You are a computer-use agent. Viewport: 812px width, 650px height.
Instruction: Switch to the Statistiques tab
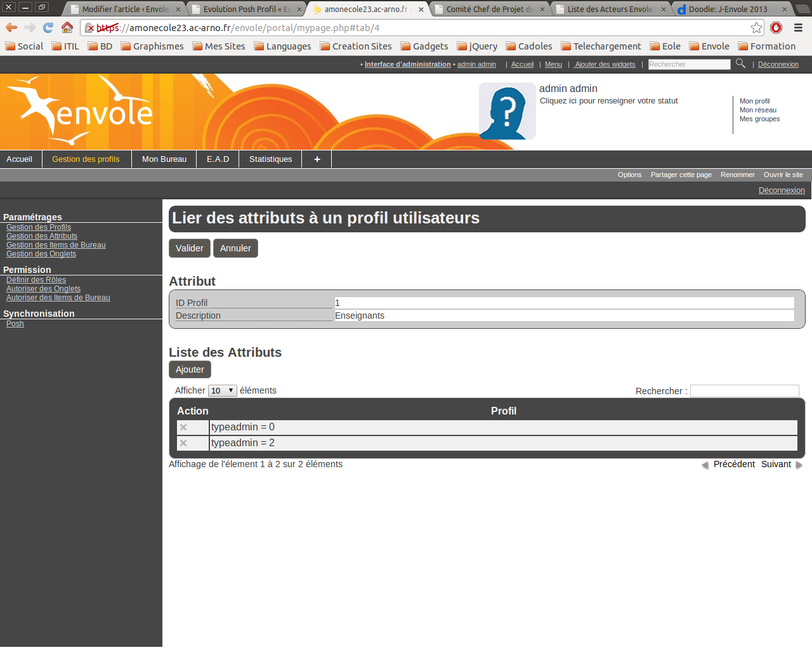(x=270, y=159)
